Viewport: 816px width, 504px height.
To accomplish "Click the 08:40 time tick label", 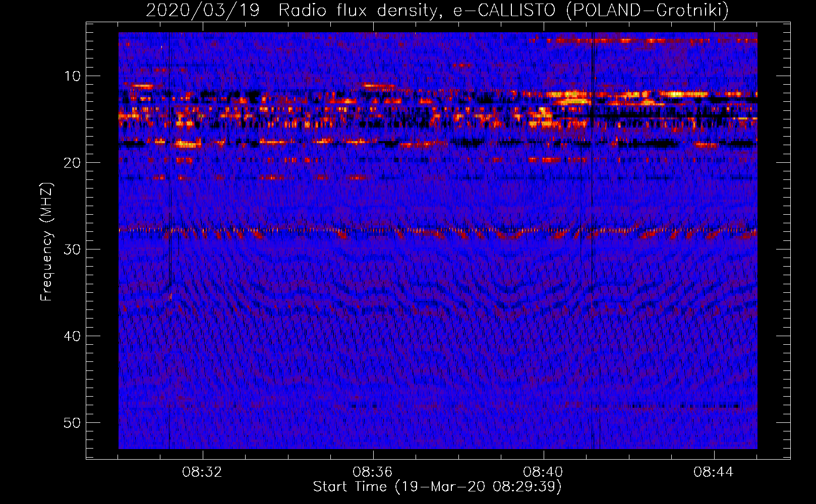I will (543, 472).
